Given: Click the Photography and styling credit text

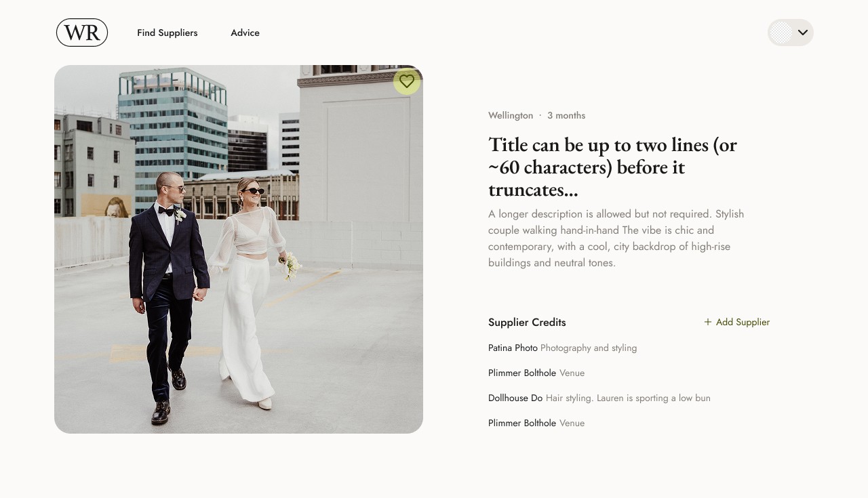Looking at the screenshot, I should coord(589,348).
